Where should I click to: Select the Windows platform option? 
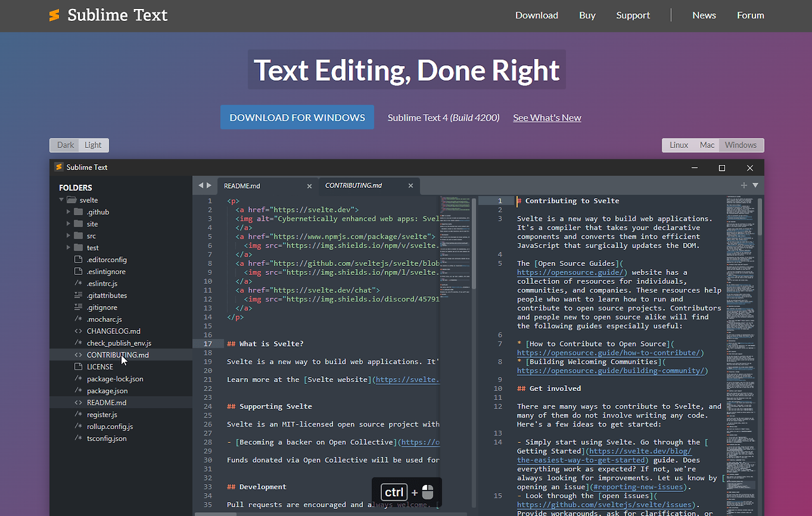coord(741,145)
